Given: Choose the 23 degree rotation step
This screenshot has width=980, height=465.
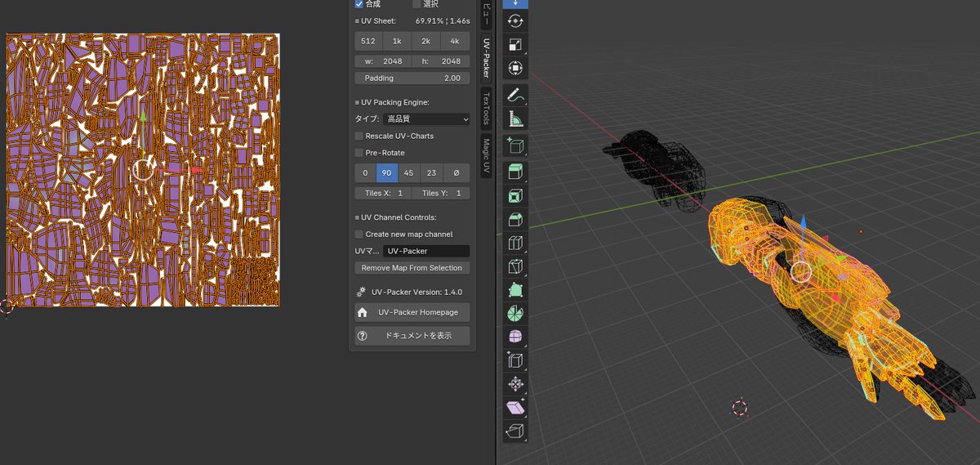Looking at the screenshot, I should pos(432,173).
